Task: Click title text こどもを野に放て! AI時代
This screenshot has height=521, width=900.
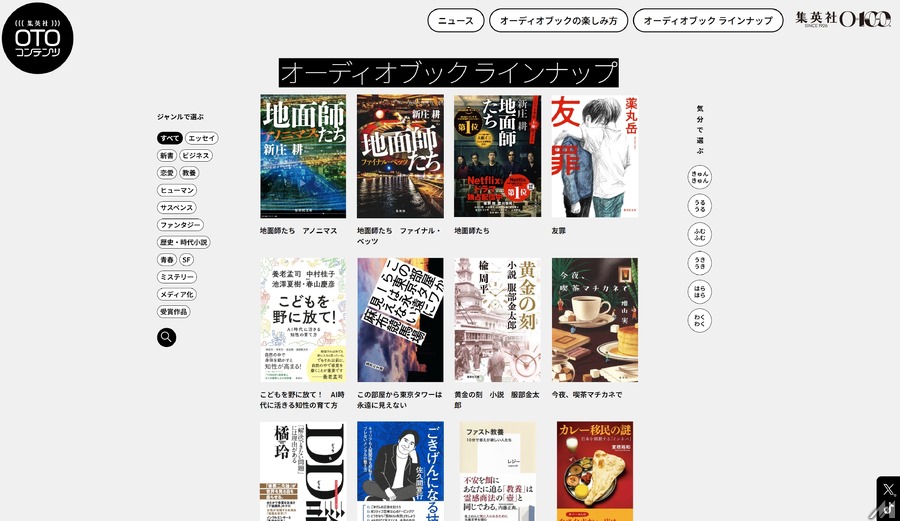Action: pos(302,400)
